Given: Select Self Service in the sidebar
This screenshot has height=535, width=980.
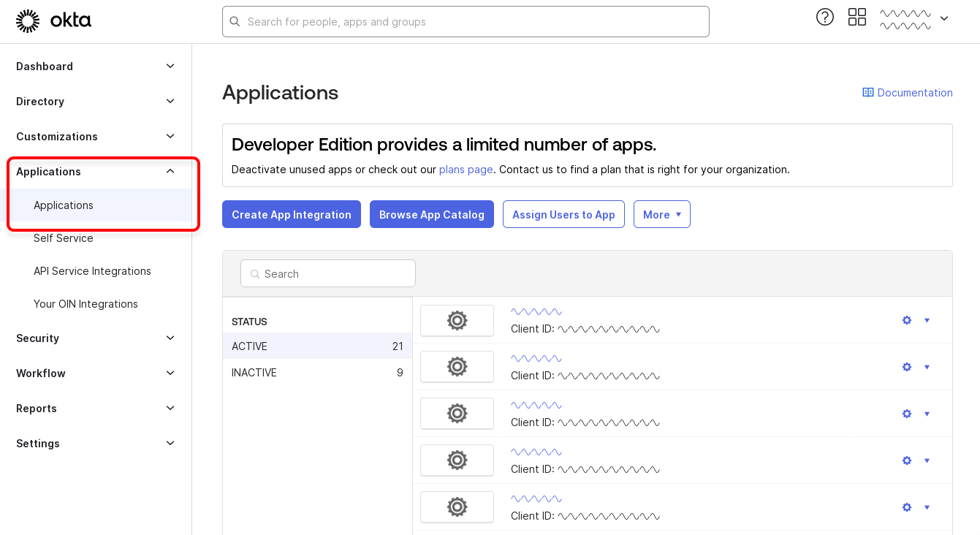Looking at the screenshot, I should pyautogui.click(x=63, y=238).
